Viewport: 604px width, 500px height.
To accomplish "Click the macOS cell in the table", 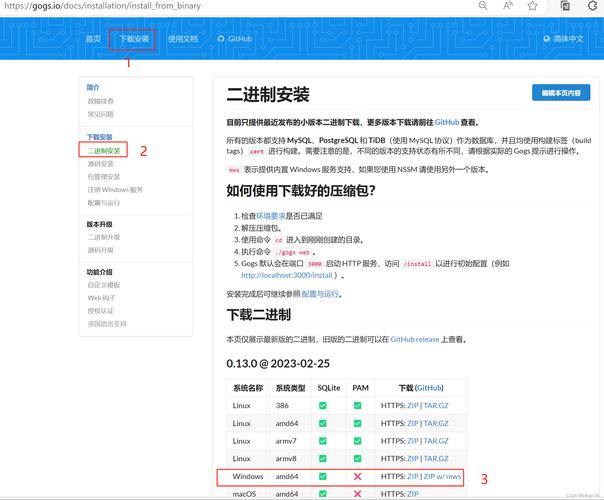I will [244, 494].
